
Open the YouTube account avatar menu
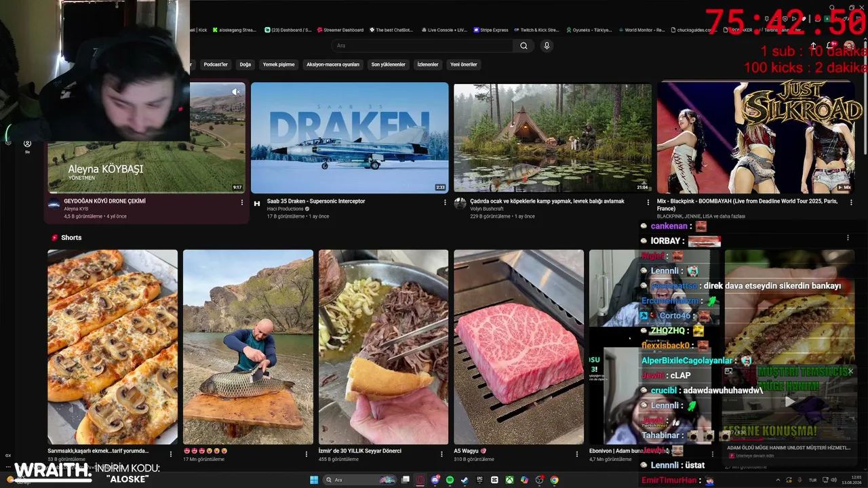pos(849,45)
